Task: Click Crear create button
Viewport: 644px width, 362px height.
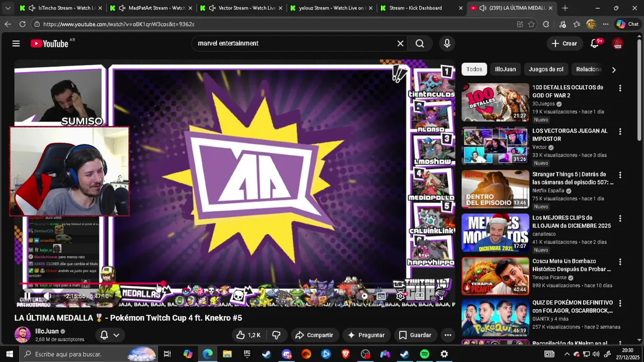Action: coord(564,44)
